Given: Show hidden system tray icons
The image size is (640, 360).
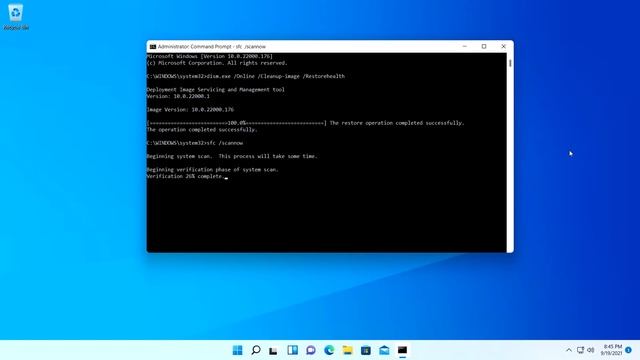Looking at the screenshot, I should 569,350.
